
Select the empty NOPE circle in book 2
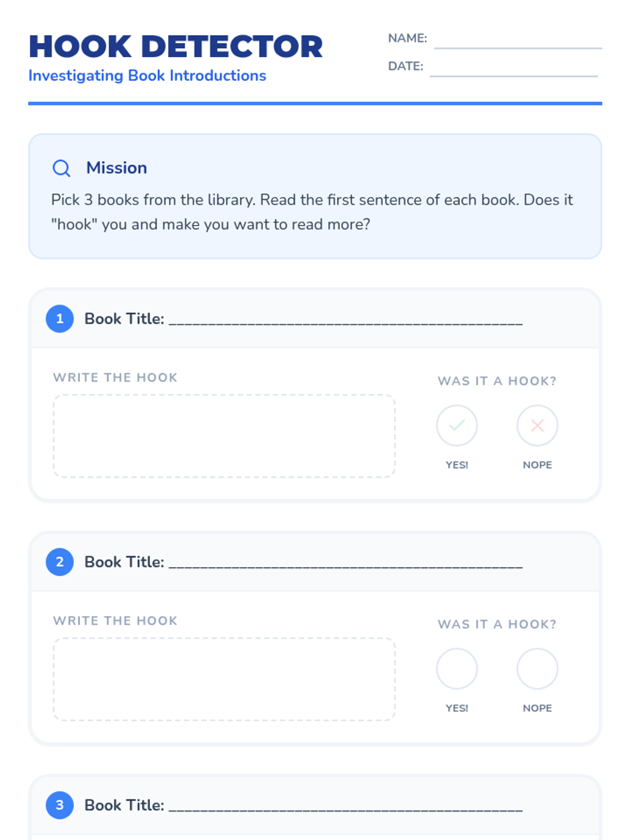(x=537, y=668)
